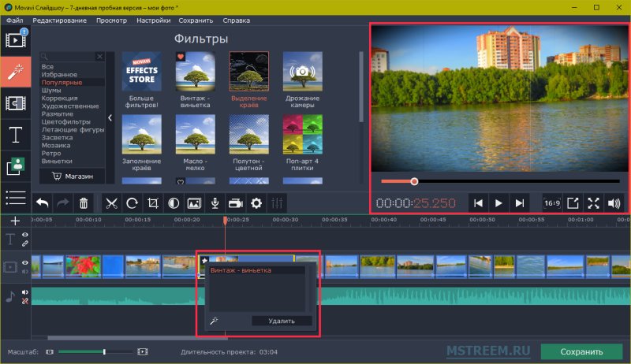Collapse the filter category list arrow
Viewport: 631px width, 364px height.
coord(110,118)
